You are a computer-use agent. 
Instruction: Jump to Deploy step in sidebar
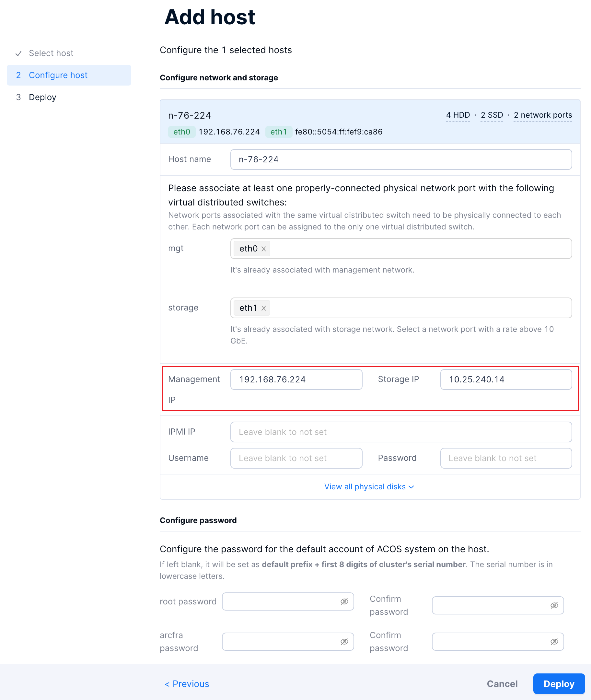click(42, 97)
